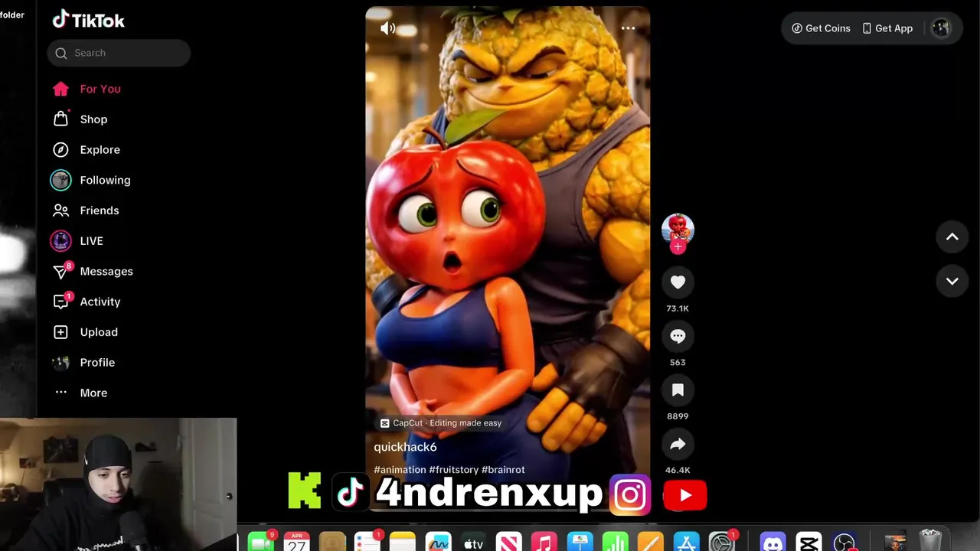Screen dimensions: 980x551
Task: Click the Get App button
Action: click(x=887, y=28)
